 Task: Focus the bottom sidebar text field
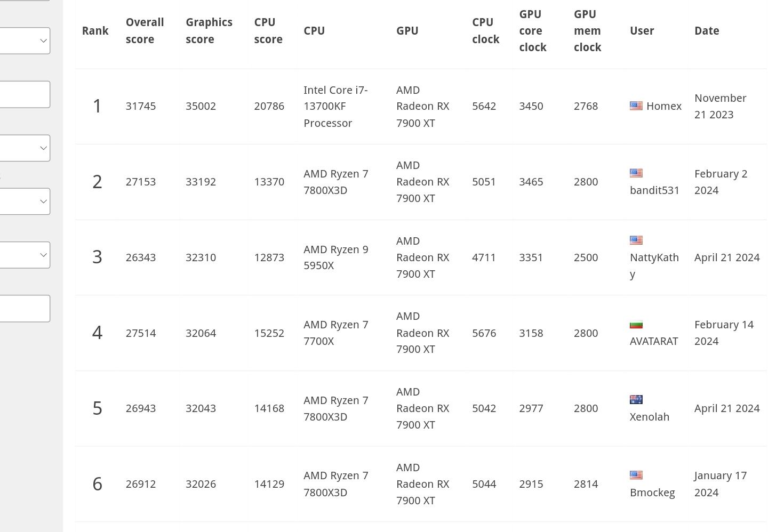pos(25,309)
